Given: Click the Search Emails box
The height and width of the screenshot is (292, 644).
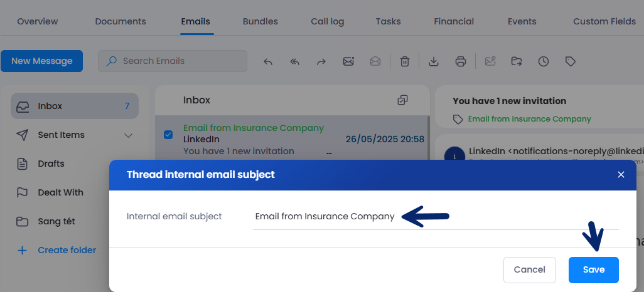Looking at the screenshot, I should 173,61.
